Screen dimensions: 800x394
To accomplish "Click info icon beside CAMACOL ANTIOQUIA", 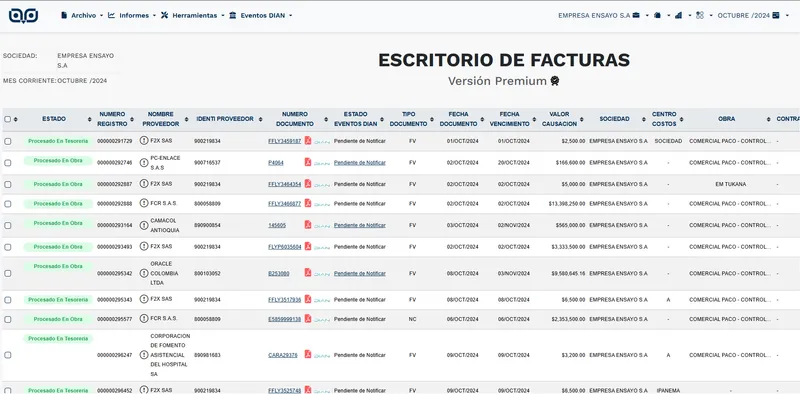I will pyautogui.click(x=144, y=225).
